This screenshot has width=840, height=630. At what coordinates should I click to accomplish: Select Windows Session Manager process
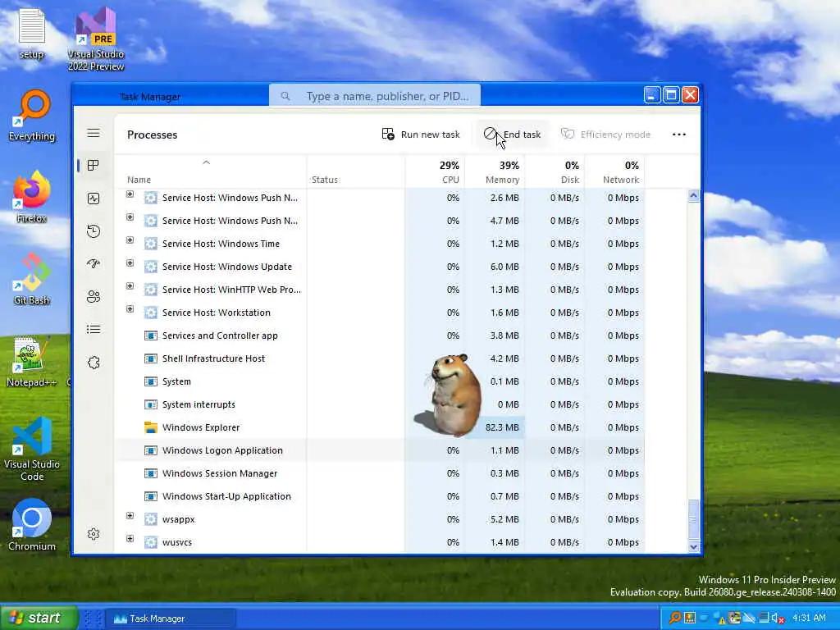(x=379, y=473)
